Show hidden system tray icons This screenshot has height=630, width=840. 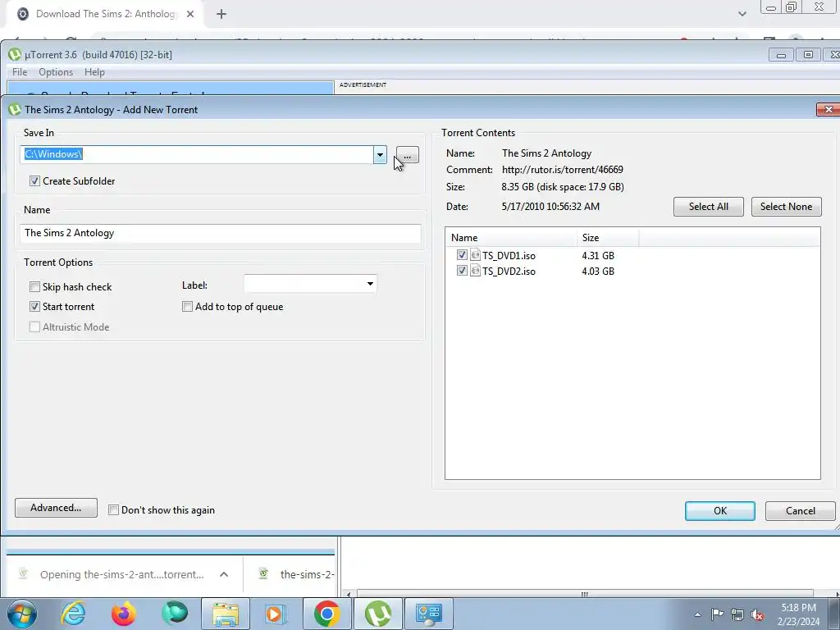(697, 614)
